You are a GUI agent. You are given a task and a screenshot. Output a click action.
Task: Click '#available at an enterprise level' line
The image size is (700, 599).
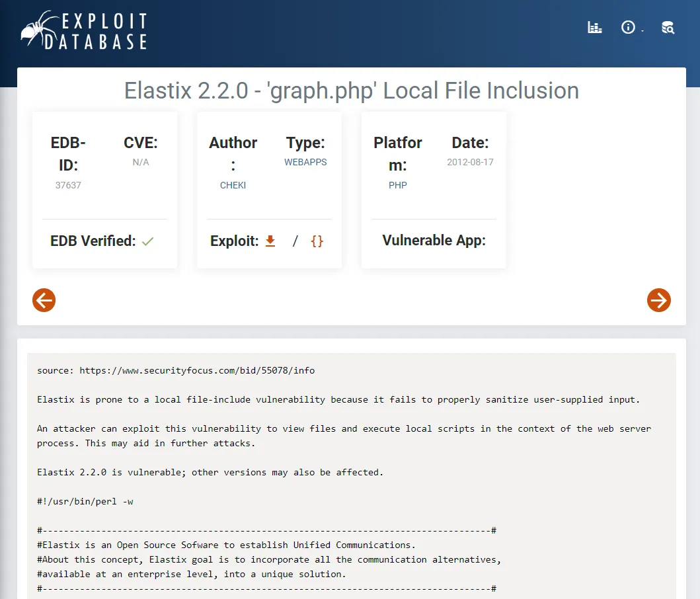pos(192,574)
